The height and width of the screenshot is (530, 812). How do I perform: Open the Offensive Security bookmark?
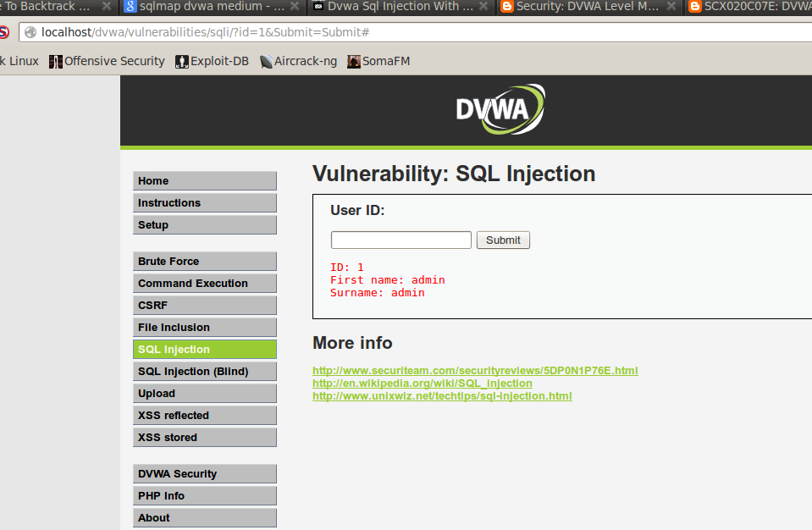coord(106,60)
